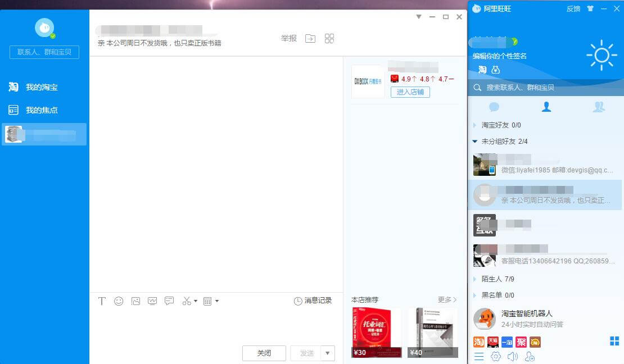Open the emoji smiley picker
The height and width of the screenshot is (364, 624).
(x=119, y=301)
